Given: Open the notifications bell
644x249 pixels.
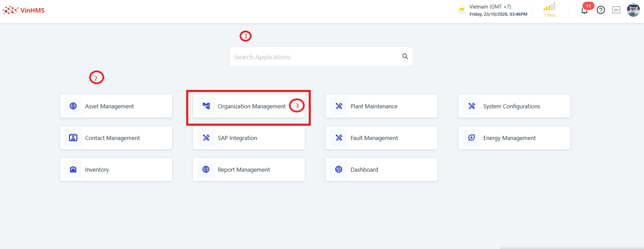Looking at the screenshot, I should click(x=584, y=11).
